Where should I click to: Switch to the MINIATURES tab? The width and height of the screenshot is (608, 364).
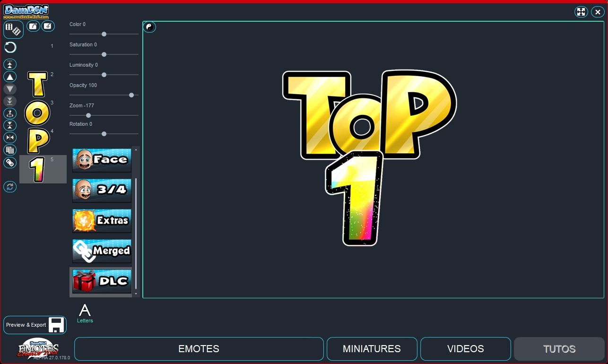pos(372,349)
